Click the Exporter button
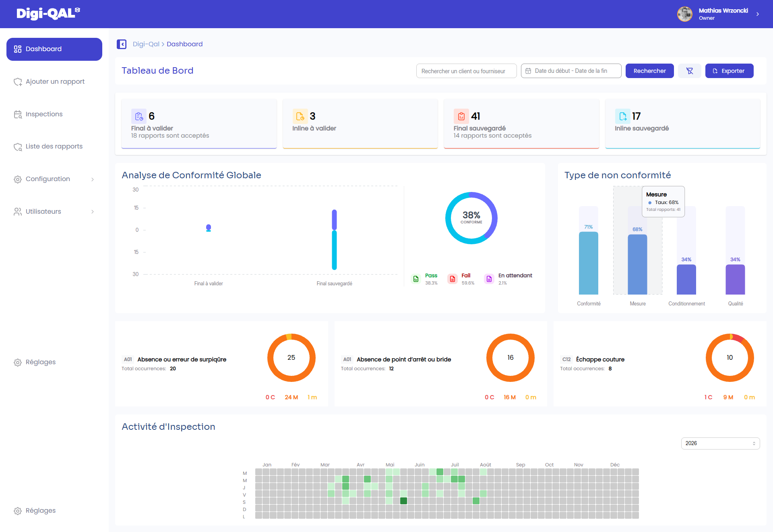The image size is (773, 532). click(730, 71)
